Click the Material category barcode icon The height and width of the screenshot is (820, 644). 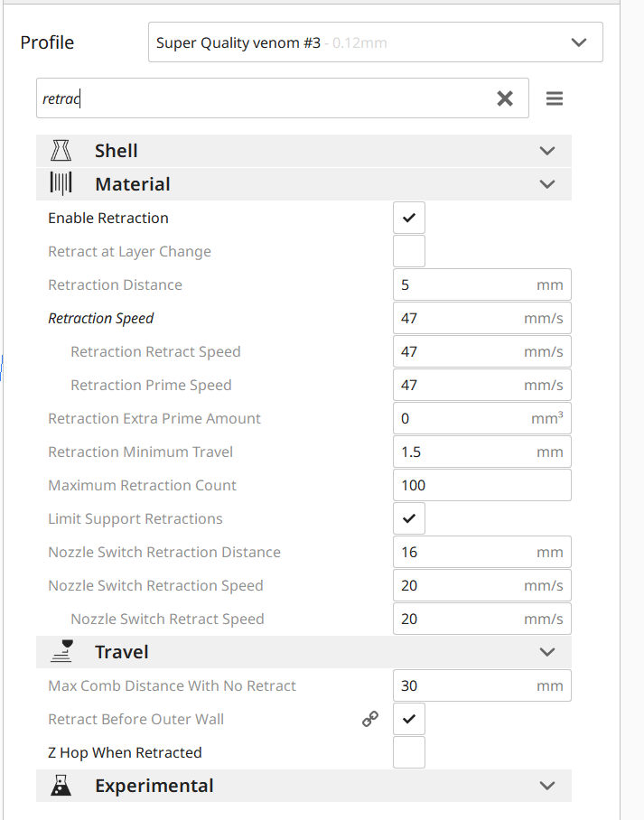(61, 184)
